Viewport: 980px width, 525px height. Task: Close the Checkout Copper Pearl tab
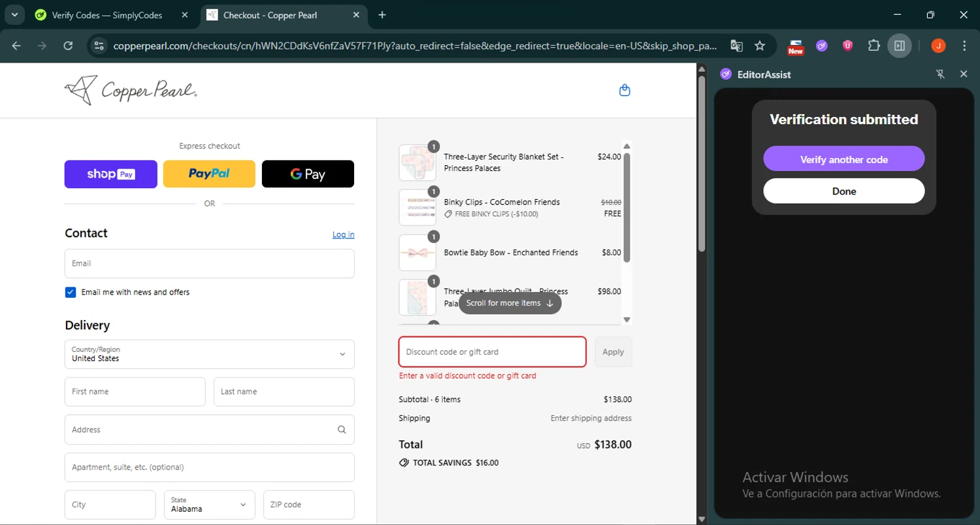(356, 15)
